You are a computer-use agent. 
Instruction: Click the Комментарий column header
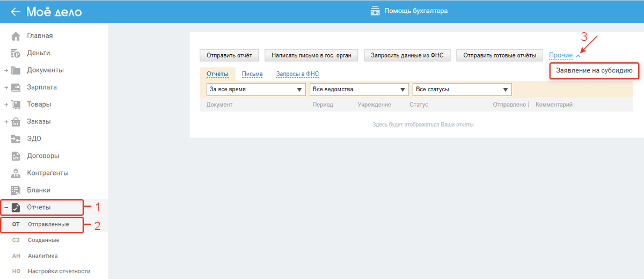coord(554,105)
